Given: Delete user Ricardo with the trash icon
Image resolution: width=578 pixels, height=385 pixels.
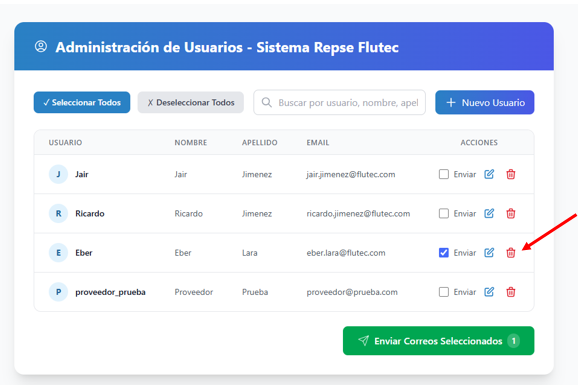Looking at the screenshot, I should [x=511, y=214].
